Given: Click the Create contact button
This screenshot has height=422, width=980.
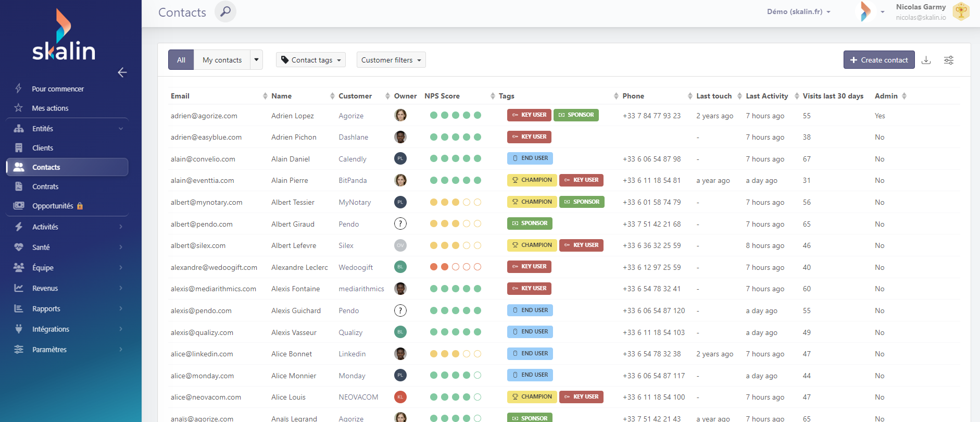Looking at the screenshot, I should coord(879,60).
